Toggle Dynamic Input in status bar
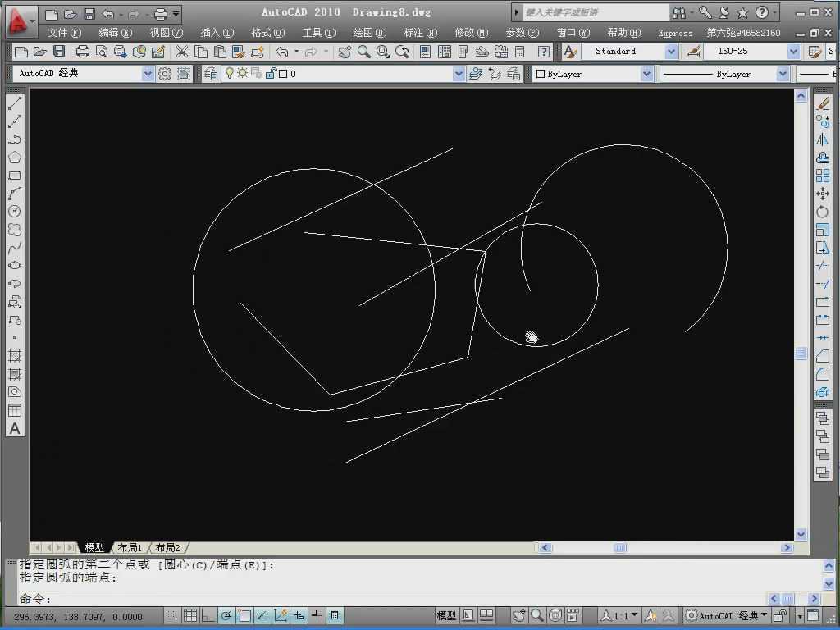This screenshot has width=840, height=630. pos(299,615)
